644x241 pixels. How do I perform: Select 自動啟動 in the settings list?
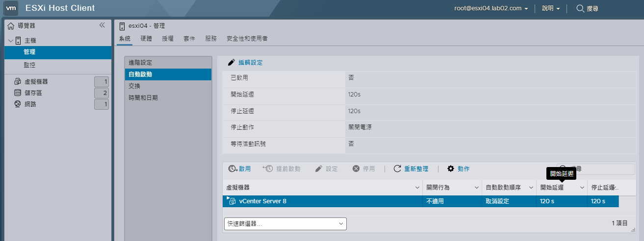pyautogui.click(x=168, y=74)
